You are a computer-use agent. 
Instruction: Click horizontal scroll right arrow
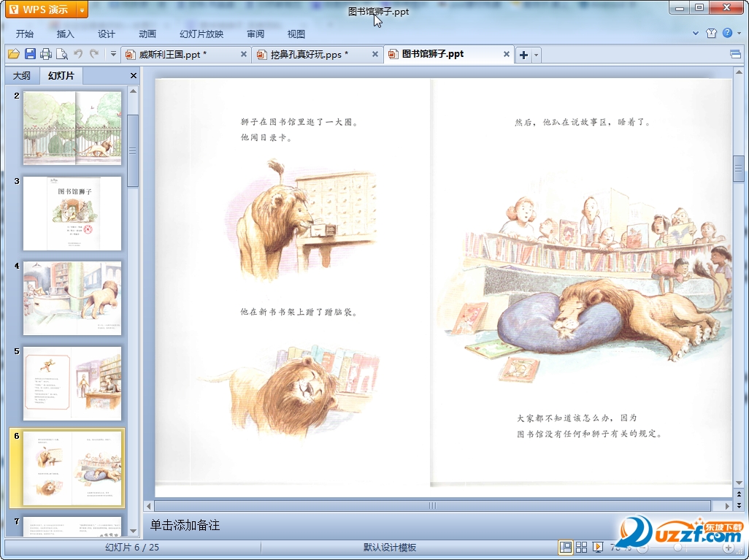point(727,505)
